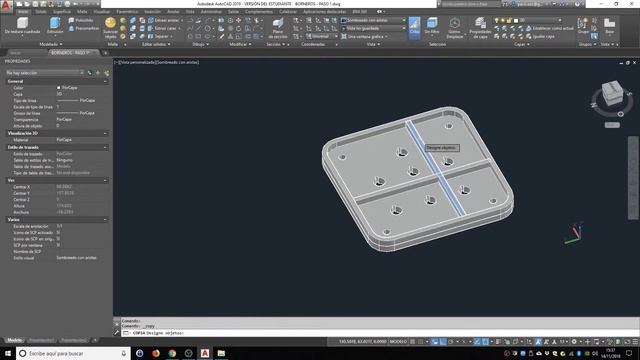Viewport: 640px width, 360px height.
Task: Click the Windows search box
Action: pos(73,353)
